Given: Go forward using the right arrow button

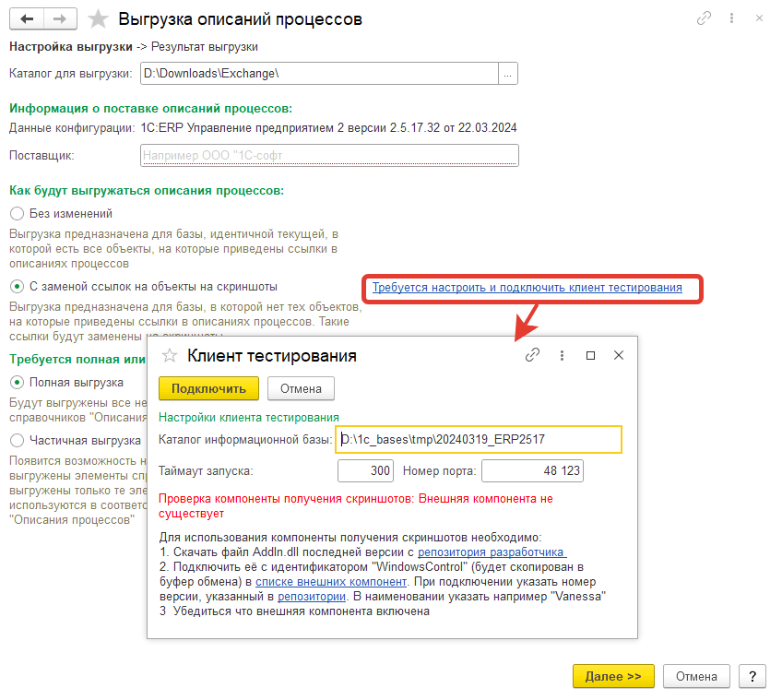Looking at the screenshot, I should tap(60, 19).
